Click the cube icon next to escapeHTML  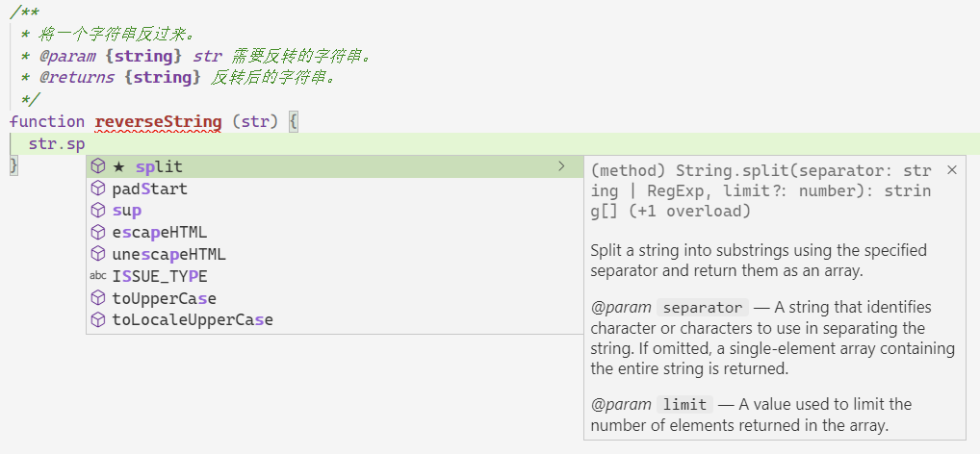click(x=97, y=233)
